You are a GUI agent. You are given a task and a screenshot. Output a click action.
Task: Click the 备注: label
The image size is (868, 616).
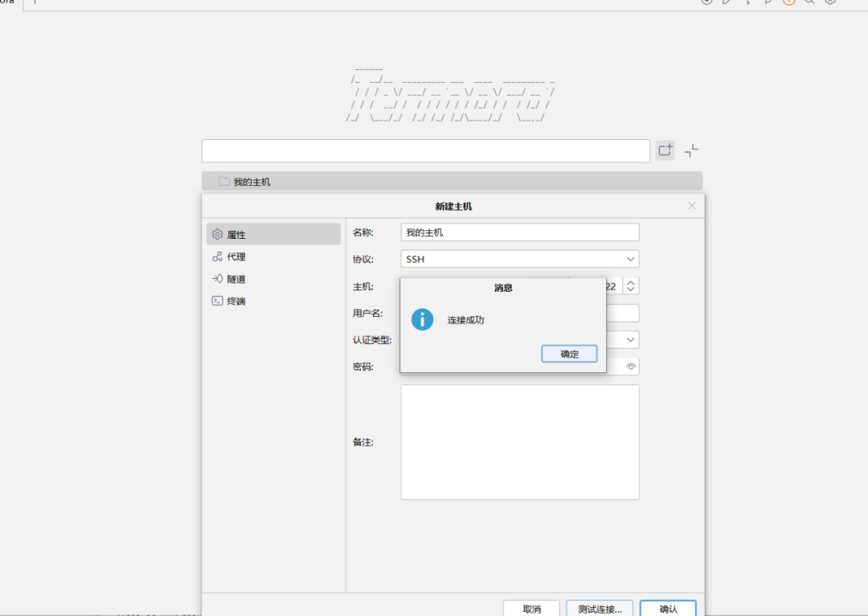click(x=363, y=442)
